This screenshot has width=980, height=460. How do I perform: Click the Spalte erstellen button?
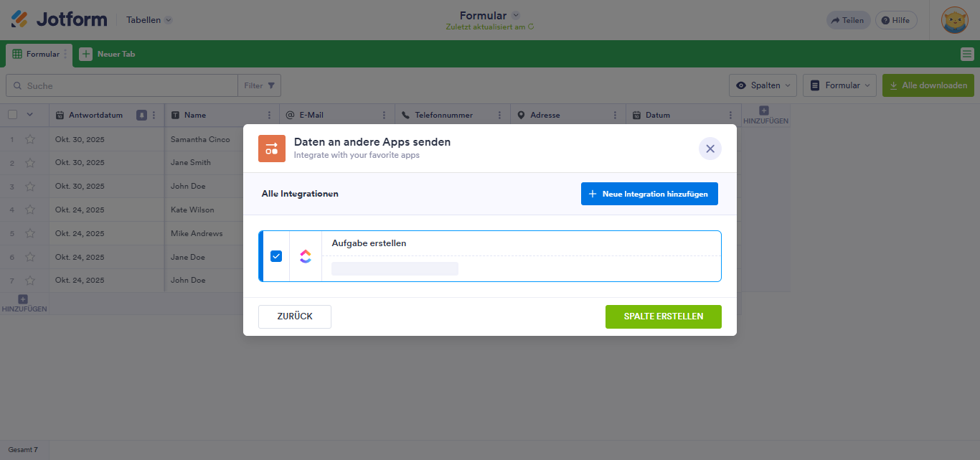[x=663, y=316]
